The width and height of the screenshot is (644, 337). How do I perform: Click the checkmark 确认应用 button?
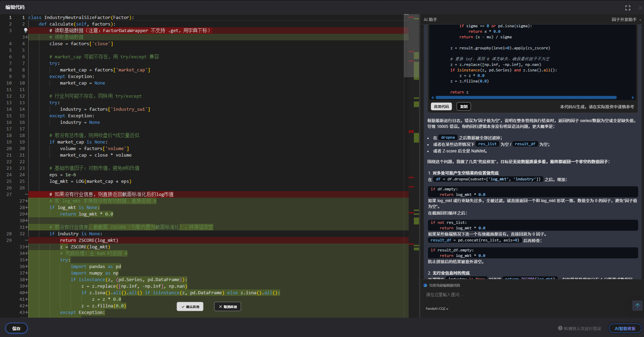point(190,307)
